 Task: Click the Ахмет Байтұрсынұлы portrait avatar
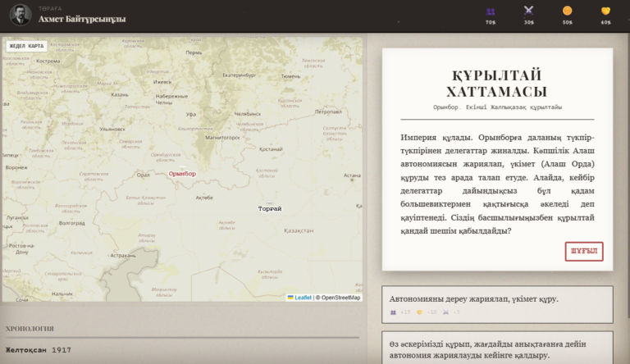(20, 15)
